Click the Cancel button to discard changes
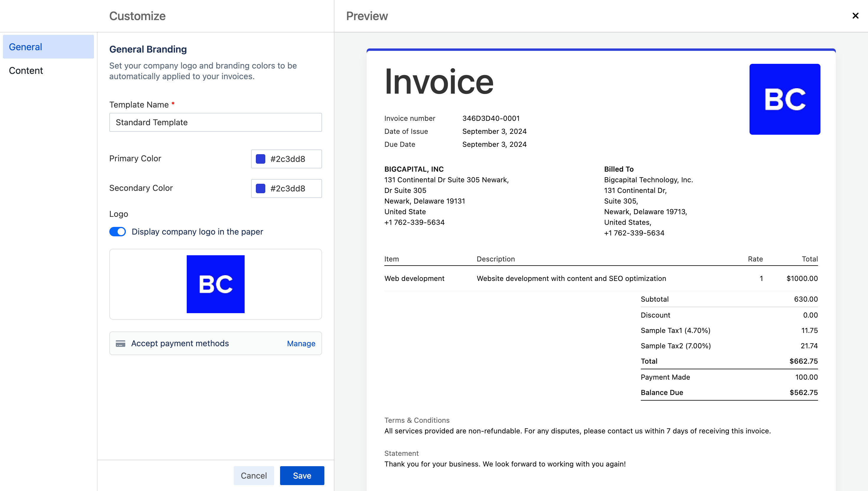The image size is (868, 491). point(253,476)
